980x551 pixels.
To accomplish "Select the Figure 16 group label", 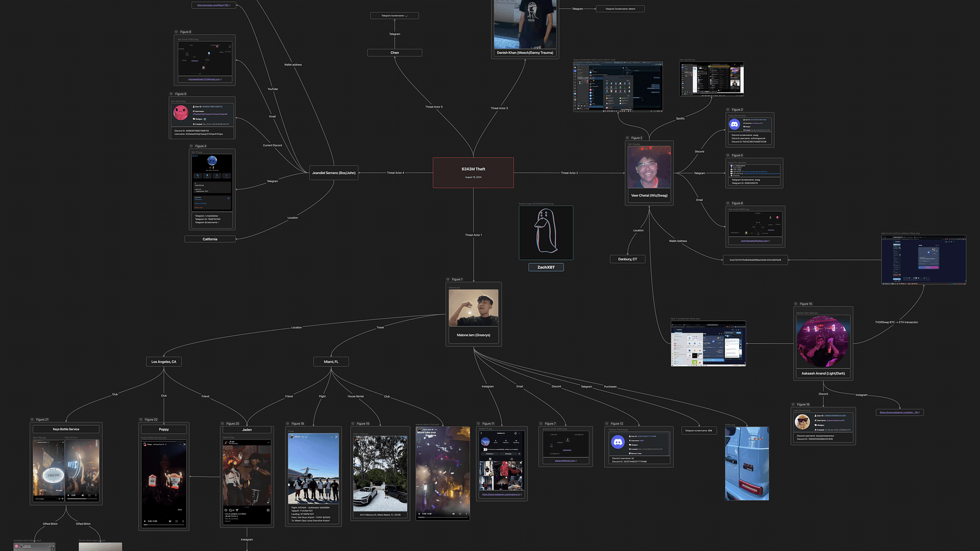I will (803, 404).
